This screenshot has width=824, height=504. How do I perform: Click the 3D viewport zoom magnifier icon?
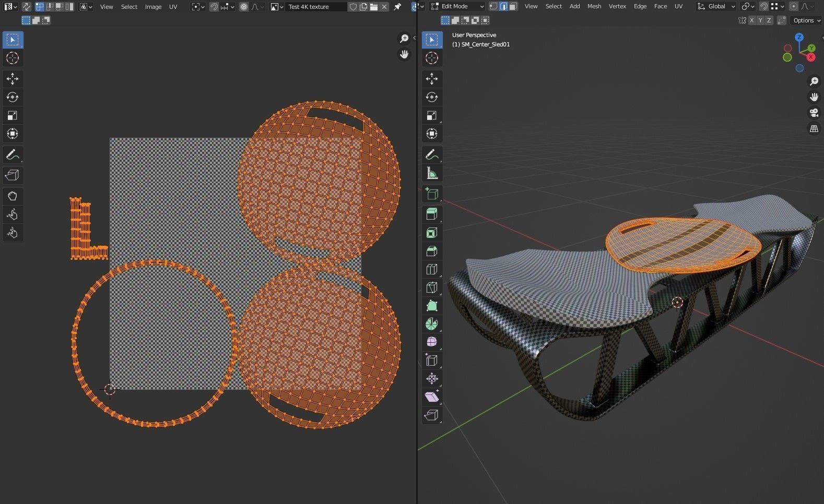pos(814,81)
